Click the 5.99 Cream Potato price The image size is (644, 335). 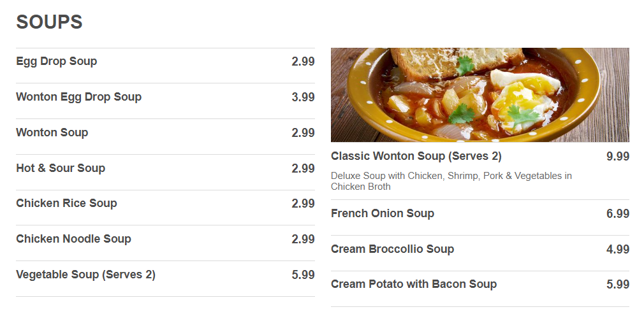pyautogui.click(x=617, y=285)
